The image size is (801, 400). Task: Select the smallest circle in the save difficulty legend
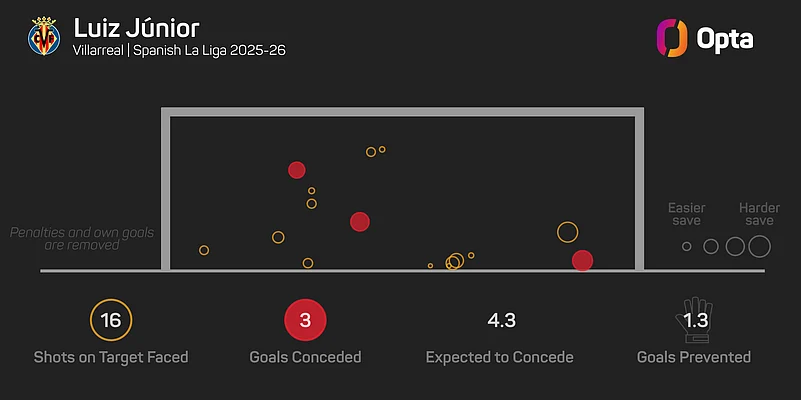686,246
